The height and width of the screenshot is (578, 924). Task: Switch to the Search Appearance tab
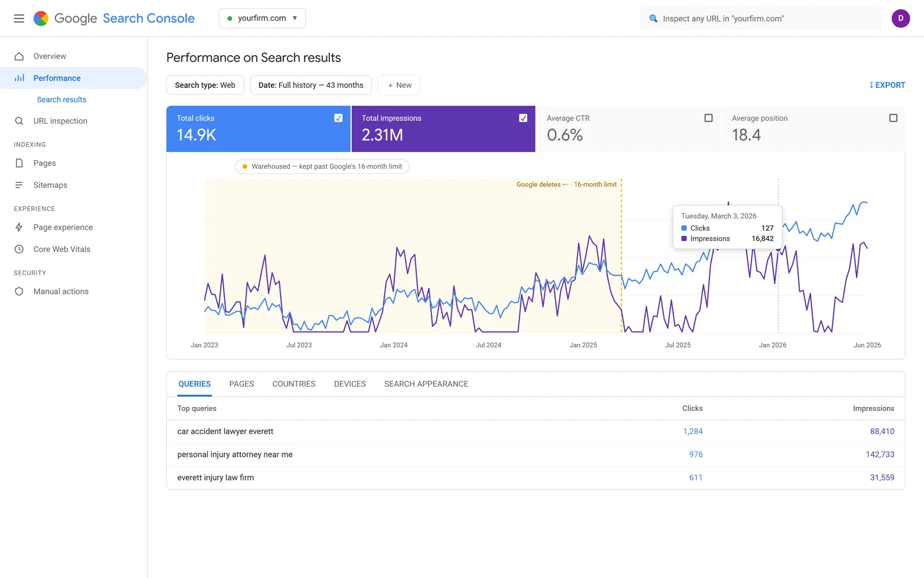(x=426, y=384)
